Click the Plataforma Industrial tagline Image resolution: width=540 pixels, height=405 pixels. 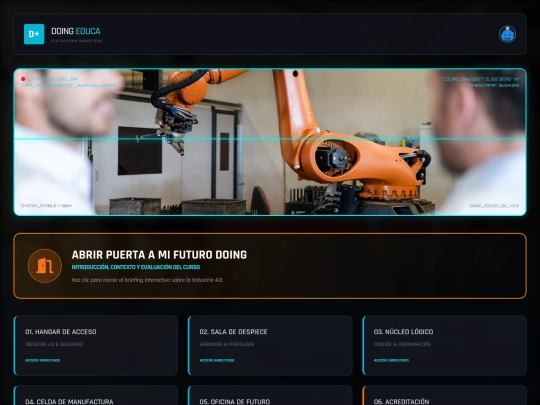77,41
